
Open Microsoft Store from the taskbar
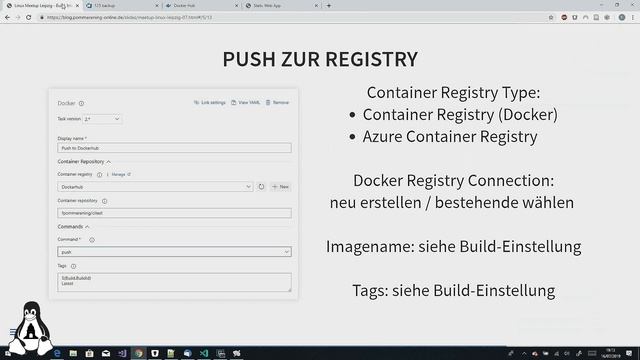[89, 353]
